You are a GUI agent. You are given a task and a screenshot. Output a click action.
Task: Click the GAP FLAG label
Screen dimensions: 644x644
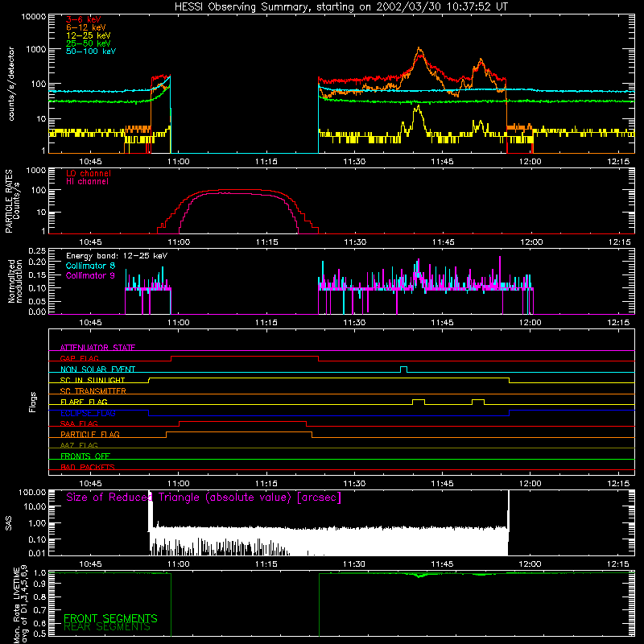pyautogui.click(x=80, y=358)
